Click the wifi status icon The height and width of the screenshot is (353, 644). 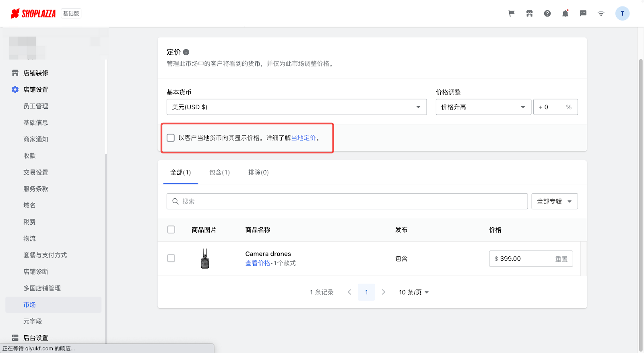tap(601, 14)
